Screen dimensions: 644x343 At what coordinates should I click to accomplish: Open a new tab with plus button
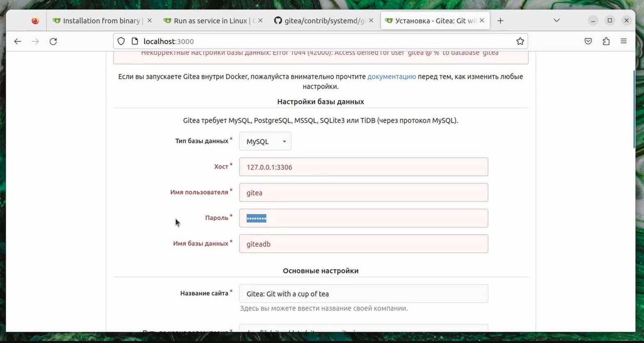click(500, 21)
